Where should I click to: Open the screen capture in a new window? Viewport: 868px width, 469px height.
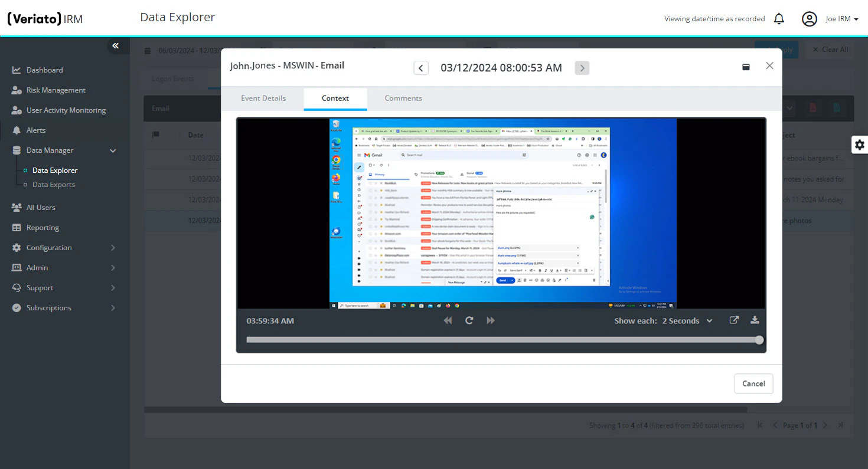point(734,320)
